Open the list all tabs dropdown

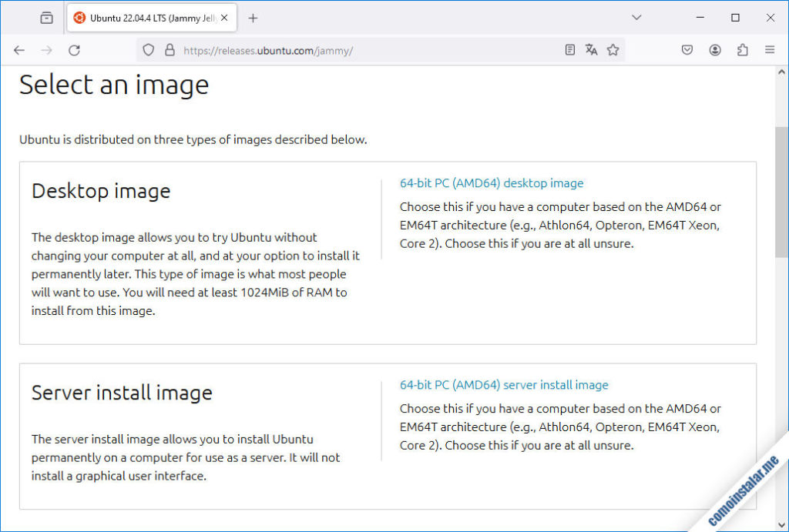point(636,17)
